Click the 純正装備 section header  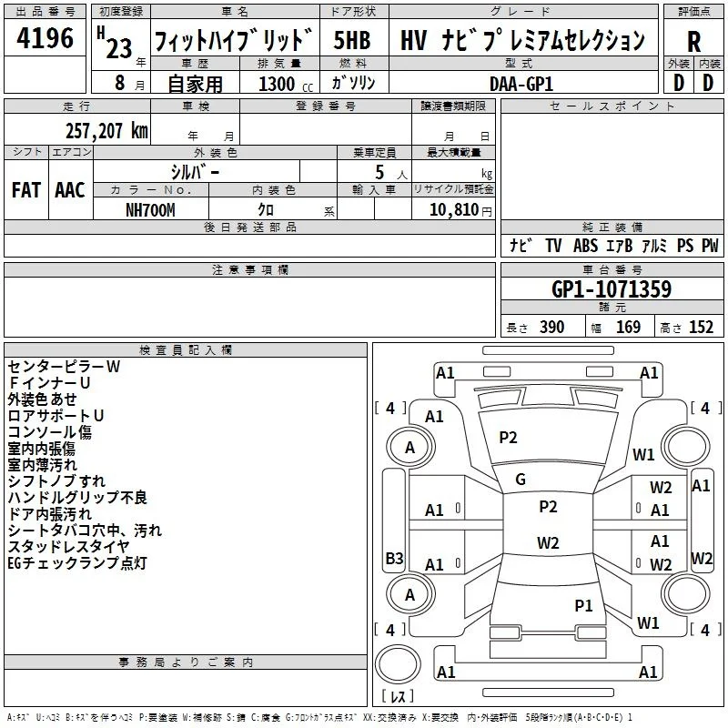tap(612, 227)
